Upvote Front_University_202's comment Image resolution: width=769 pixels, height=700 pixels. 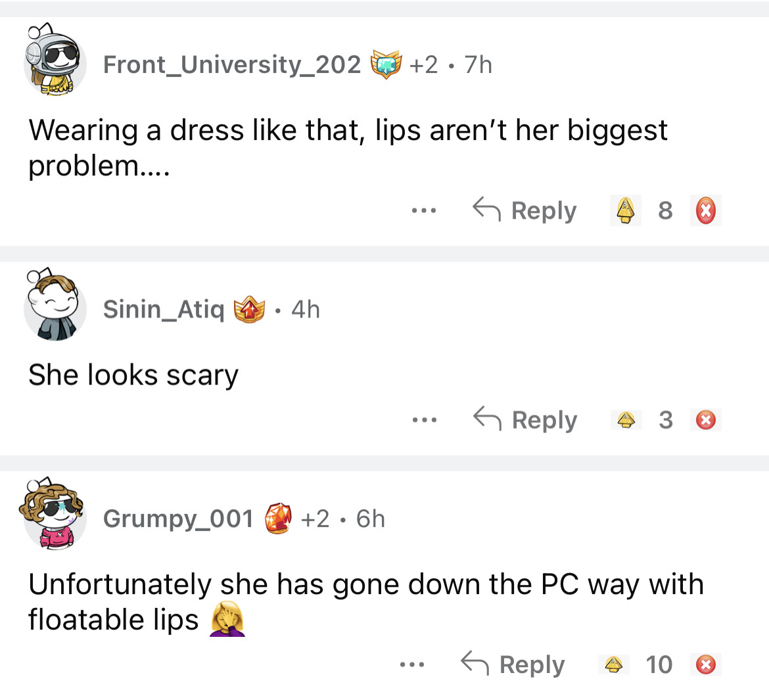(x=626, y=211)
